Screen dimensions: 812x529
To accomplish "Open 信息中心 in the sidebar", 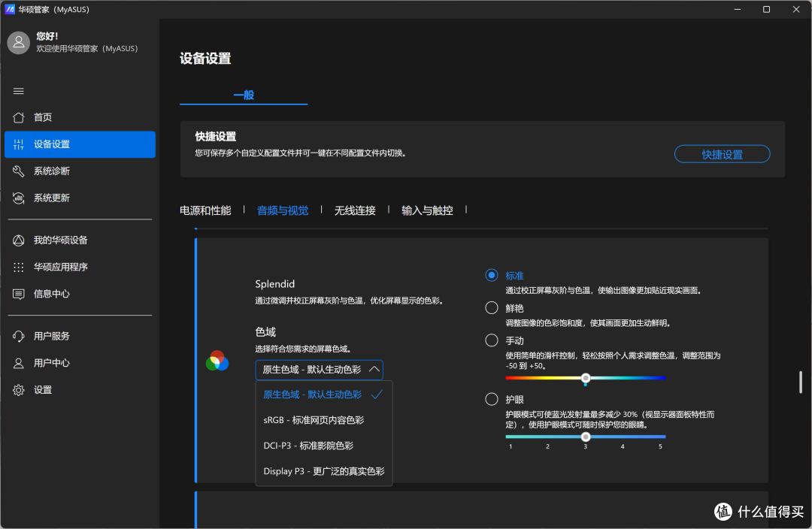I will [x=80, y=294].
